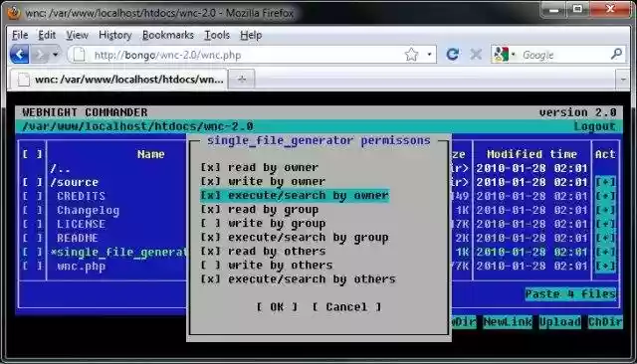Open the History menu
The height and width of the screenshot is (364, 637).
tap(115, 35)
